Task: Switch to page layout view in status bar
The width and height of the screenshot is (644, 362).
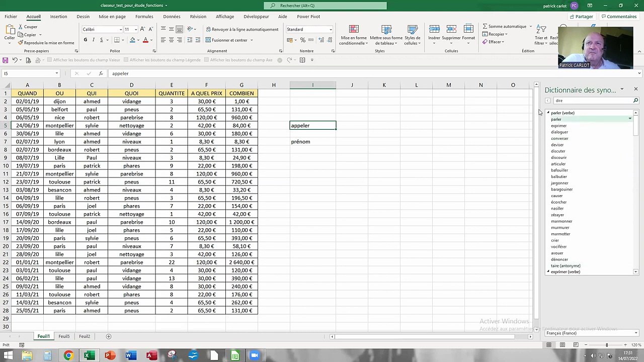Action: (x=562, y=345)
